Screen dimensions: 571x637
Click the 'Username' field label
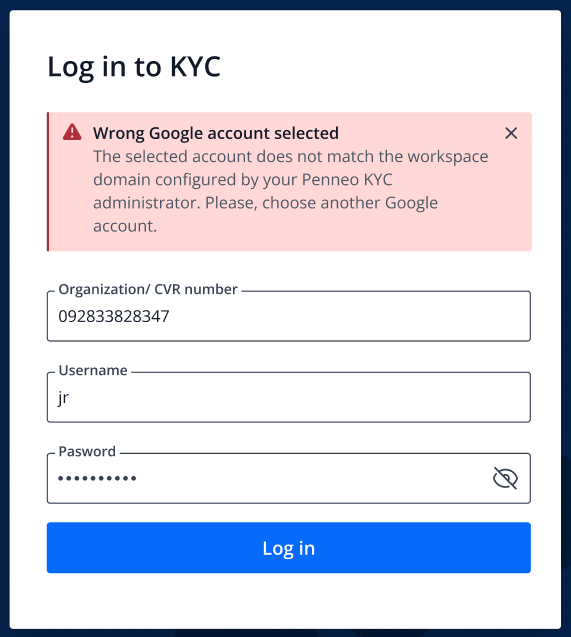tap(93, 370)
